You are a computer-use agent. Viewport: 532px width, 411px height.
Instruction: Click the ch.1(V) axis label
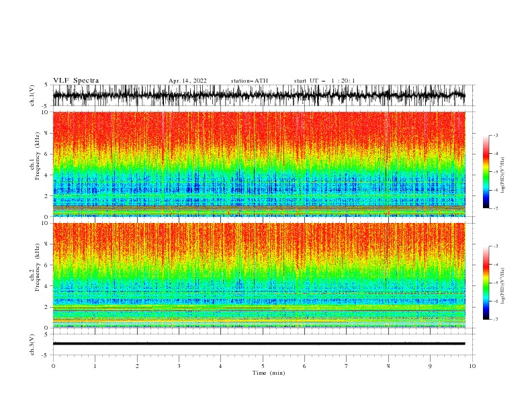32,95
